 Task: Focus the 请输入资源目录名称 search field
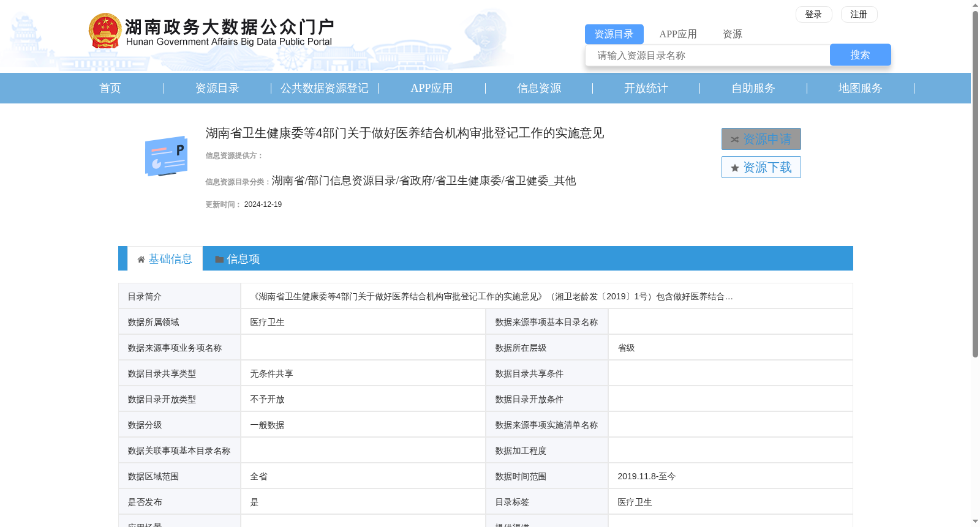[x=707, y=55]
